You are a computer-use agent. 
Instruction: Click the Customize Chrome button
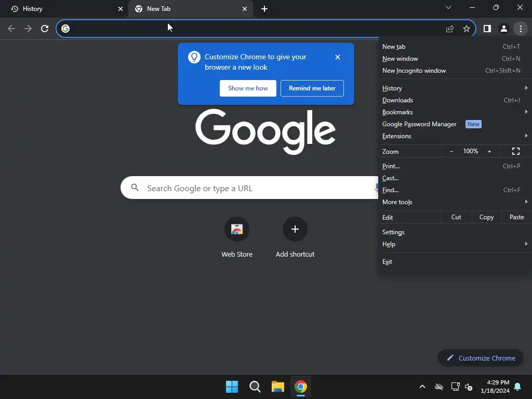[481, 358]
